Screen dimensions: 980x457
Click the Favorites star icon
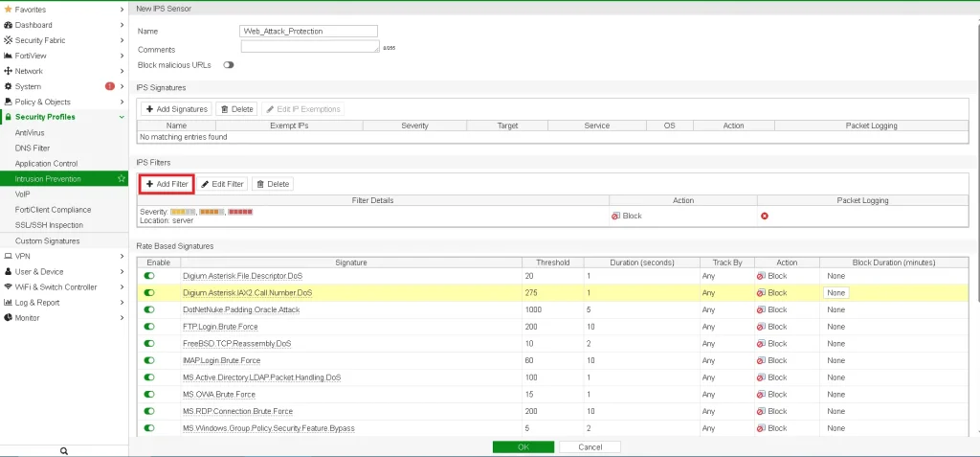pos(8,10)
